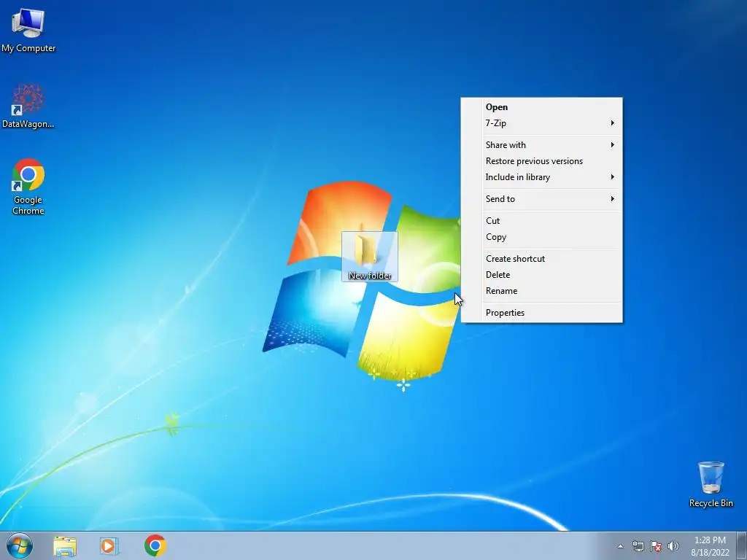Expand the Include in library submenu

coord(542,177)
